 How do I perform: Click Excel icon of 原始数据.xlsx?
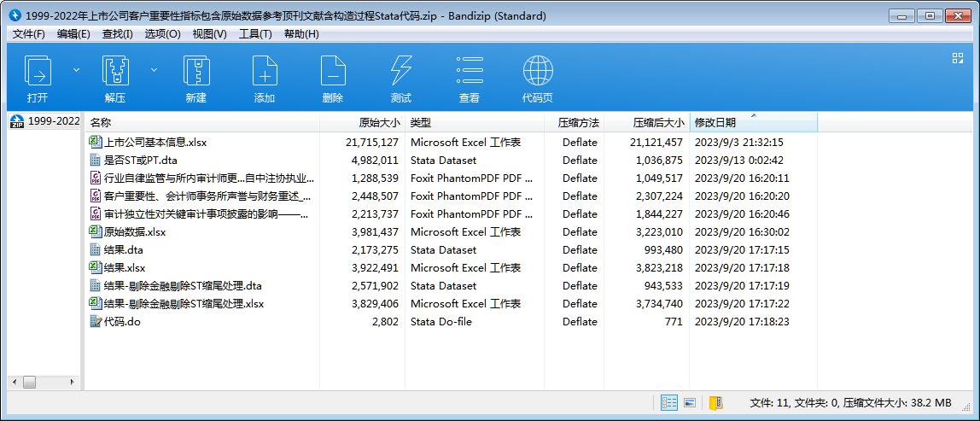point(95,232)
